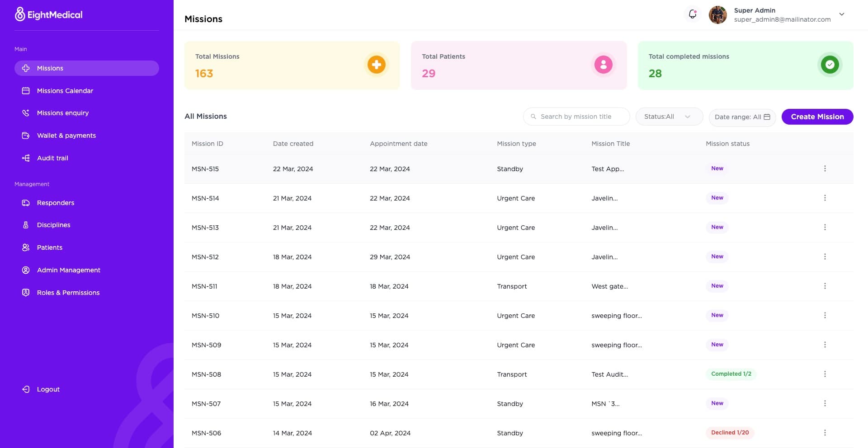Viewport: 868px width, 448px height.
Task: Click the Roles & Permissions sidebar icon
Action: point(26,293)
